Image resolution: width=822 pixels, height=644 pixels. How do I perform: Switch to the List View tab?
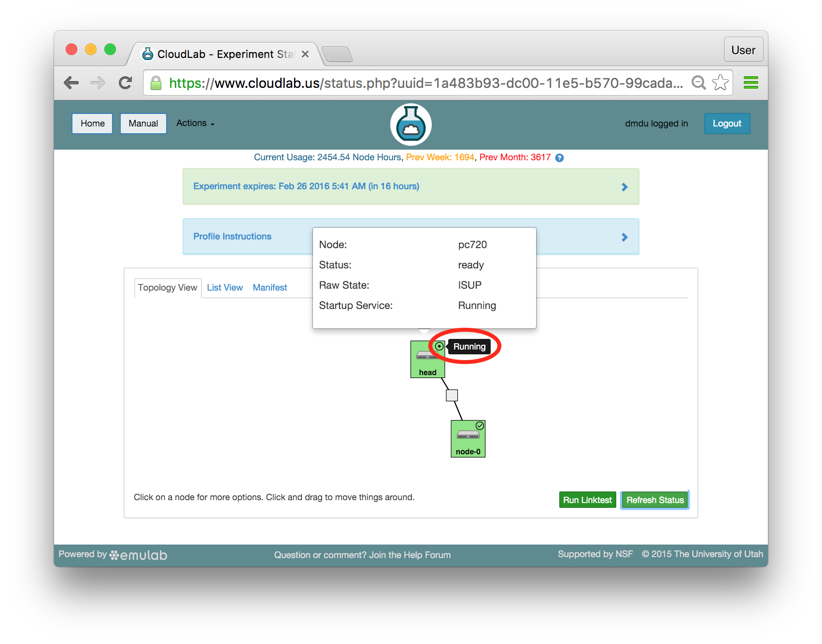coord(225,288)
